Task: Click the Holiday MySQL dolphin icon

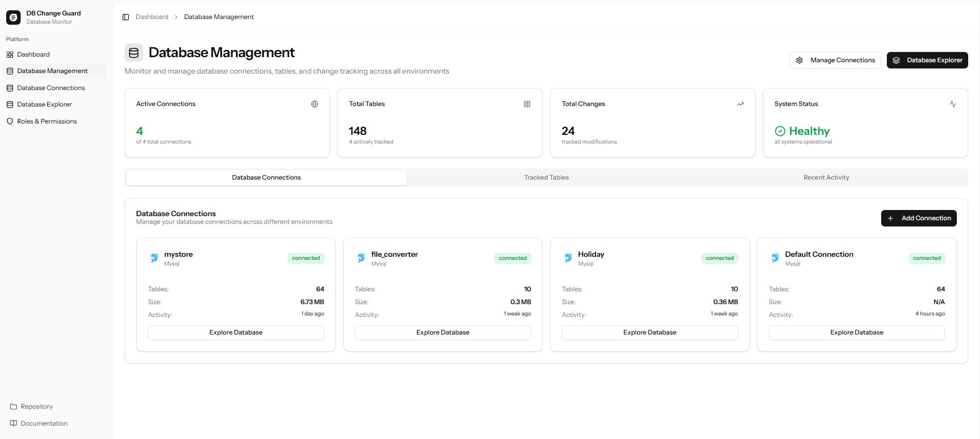Action: pyautogui.click(x=568, y=258)
